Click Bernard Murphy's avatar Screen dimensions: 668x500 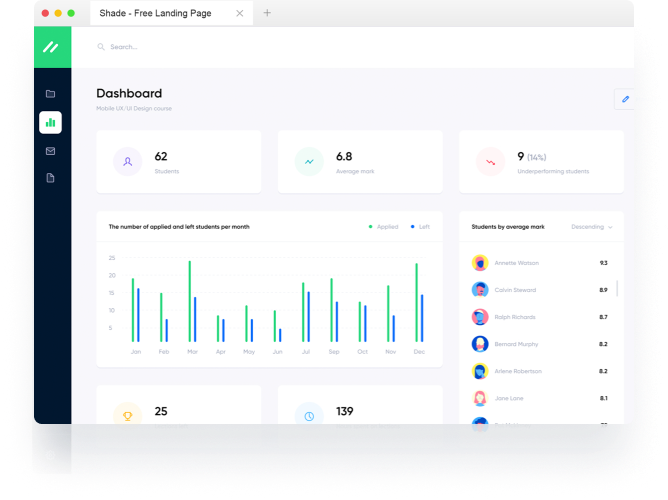point(480,344)
